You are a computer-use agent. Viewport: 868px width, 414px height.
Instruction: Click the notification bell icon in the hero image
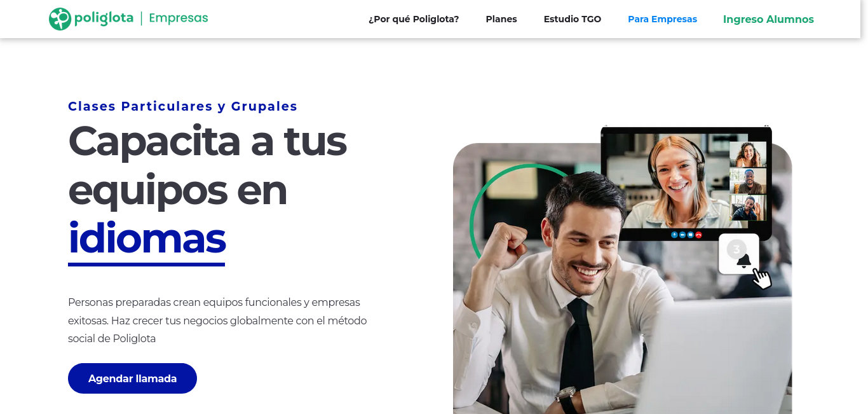coord(743,261)
